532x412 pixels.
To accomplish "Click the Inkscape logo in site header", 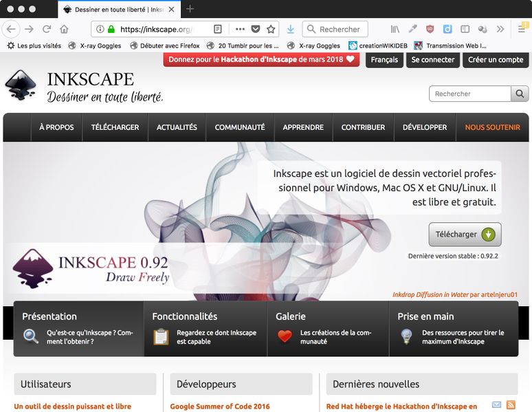I will click(21, 85).
